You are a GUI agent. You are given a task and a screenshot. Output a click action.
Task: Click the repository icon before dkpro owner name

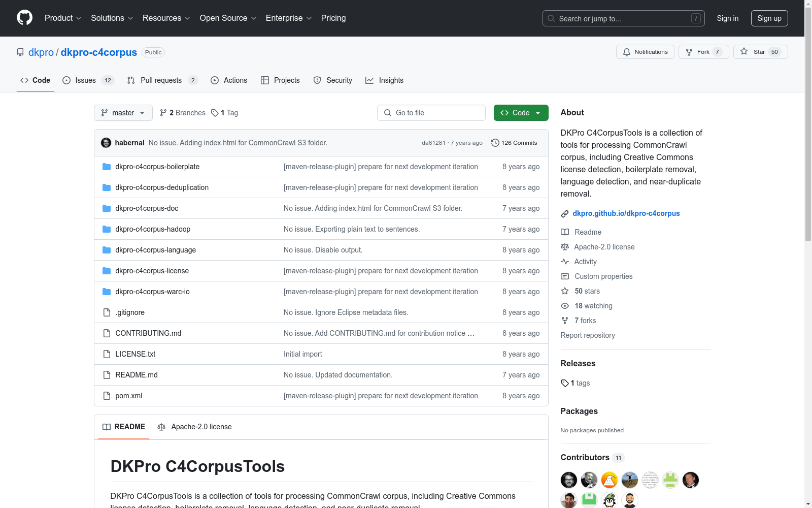[20, 52]
